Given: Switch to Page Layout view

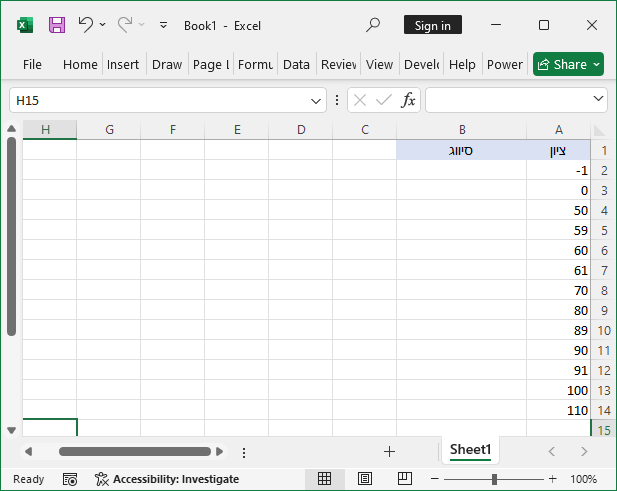Looking at the screenshot, I should [x=365, y=479].
